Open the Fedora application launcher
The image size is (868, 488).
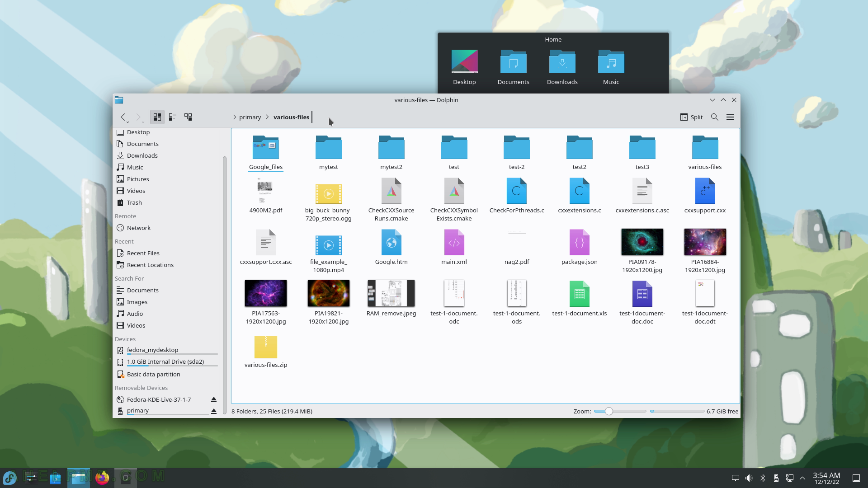coord(10,478)
